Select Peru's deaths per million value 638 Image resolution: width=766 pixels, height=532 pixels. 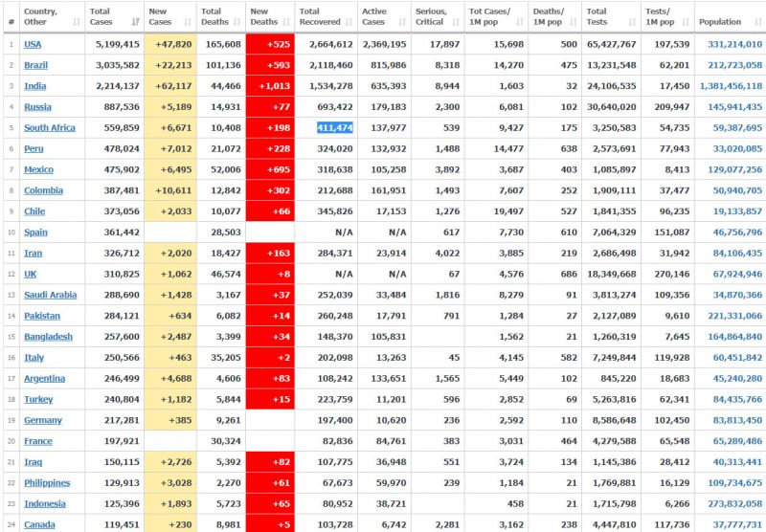pos(569,149)
